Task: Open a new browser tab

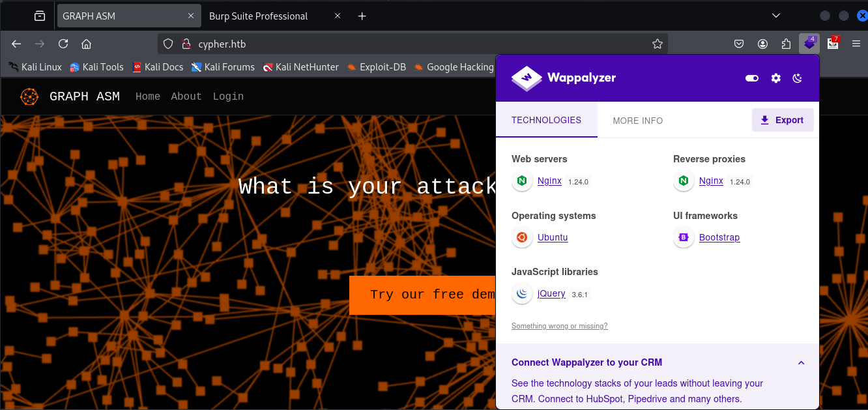Action: point(362,16)
